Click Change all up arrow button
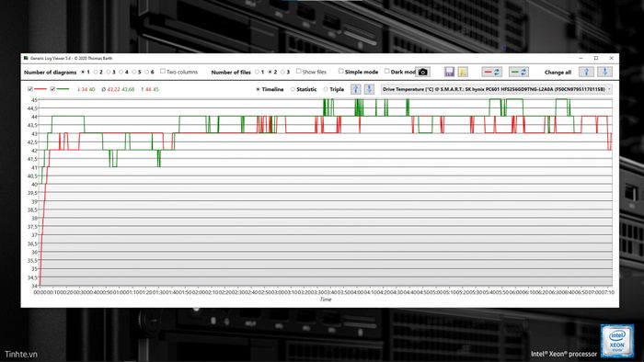The width and height of the screenshot is (644, 362). [x=587, y=73]
